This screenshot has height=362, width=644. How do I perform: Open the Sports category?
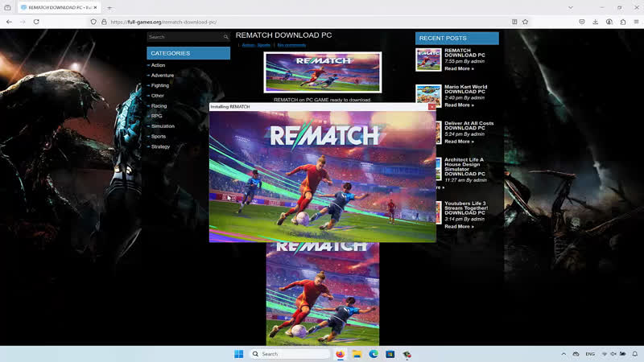158,137
